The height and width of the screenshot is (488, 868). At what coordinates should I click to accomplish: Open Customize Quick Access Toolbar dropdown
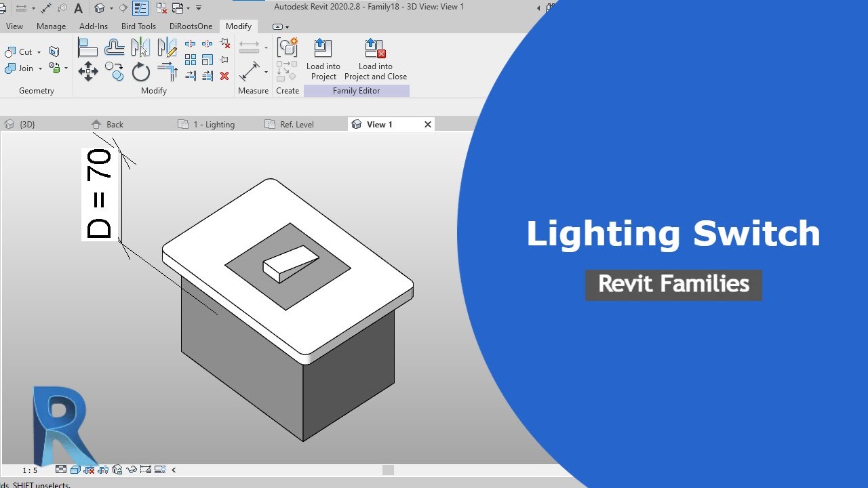pos(199,8)
